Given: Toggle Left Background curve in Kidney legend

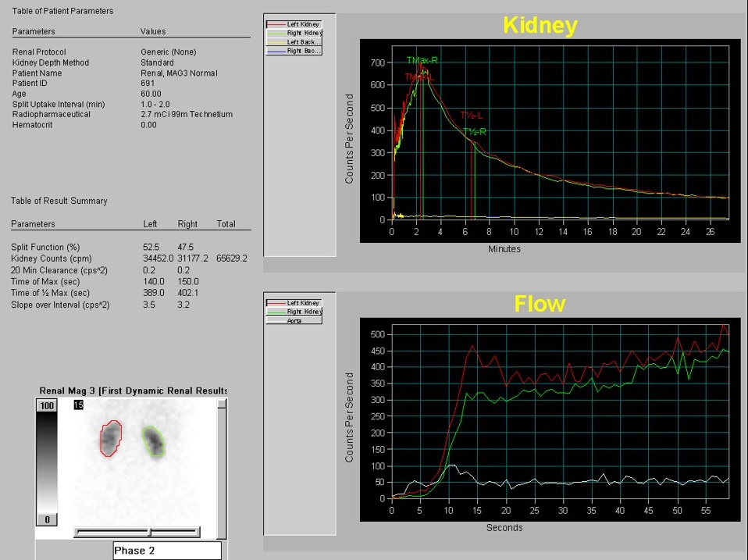Looking at the screenshot, I should pyautogui.click(x=294, y=42).
